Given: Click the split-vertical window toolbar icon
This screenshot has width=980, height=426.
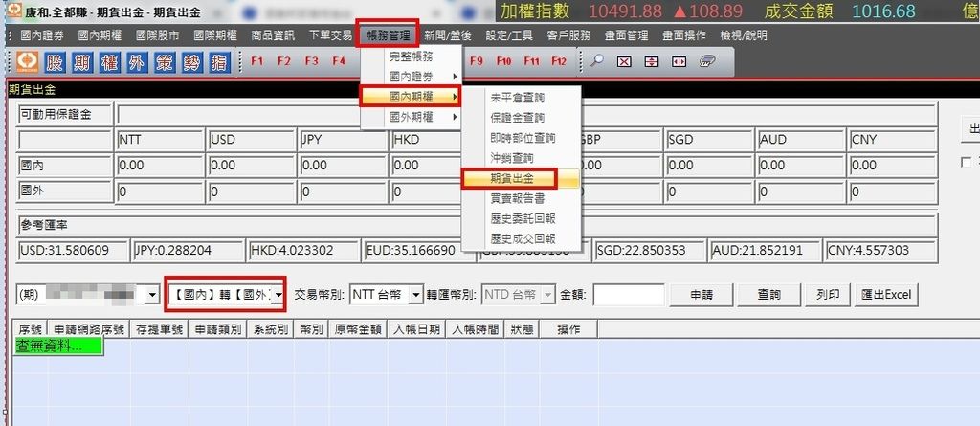Looking at the screenshot, I should (x=679, y=62).
